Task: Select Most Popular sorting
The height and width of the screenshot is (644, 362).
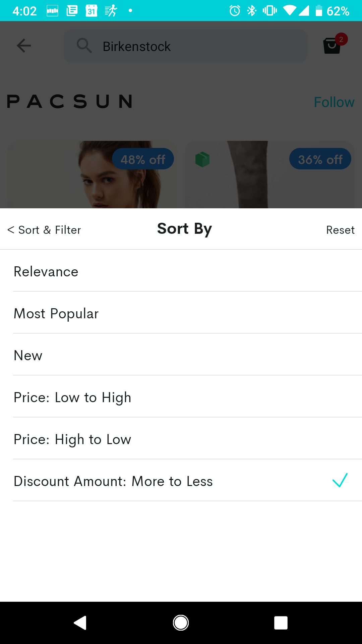Action: [x=56, y=314]
